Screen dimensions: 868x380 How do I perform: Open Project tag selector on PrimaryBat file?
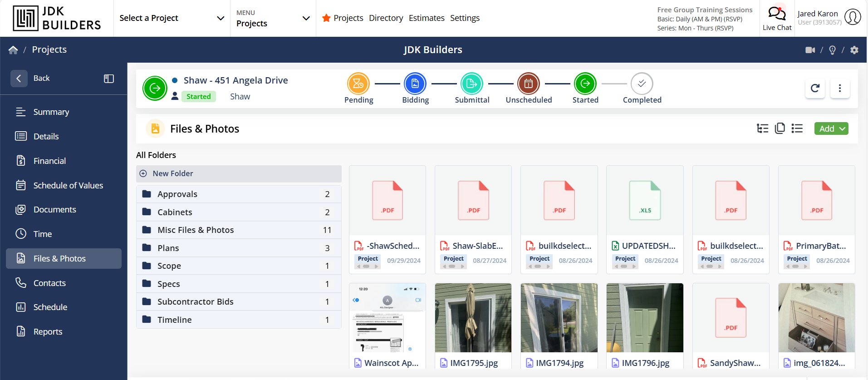tap(797, 261)
